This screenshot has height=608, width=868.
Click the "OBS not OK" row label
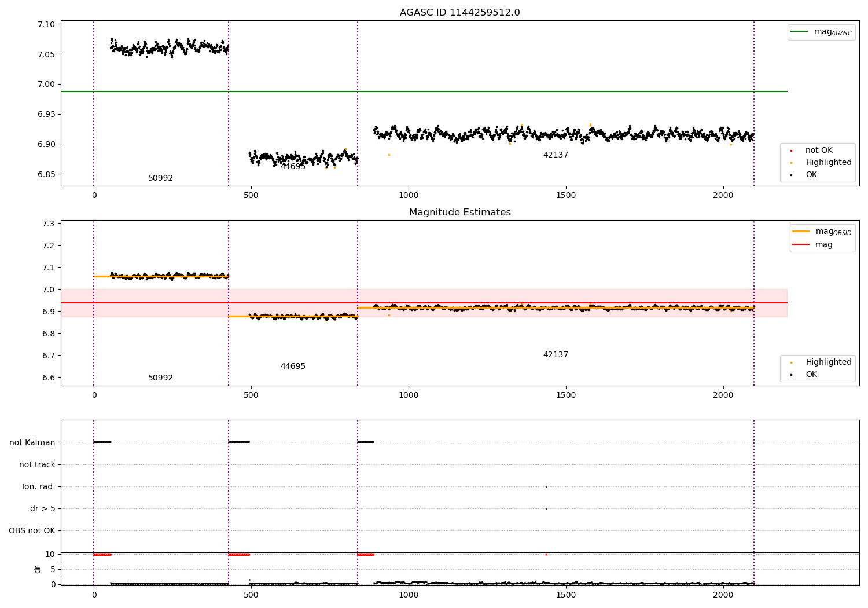(x=32, y=531)
